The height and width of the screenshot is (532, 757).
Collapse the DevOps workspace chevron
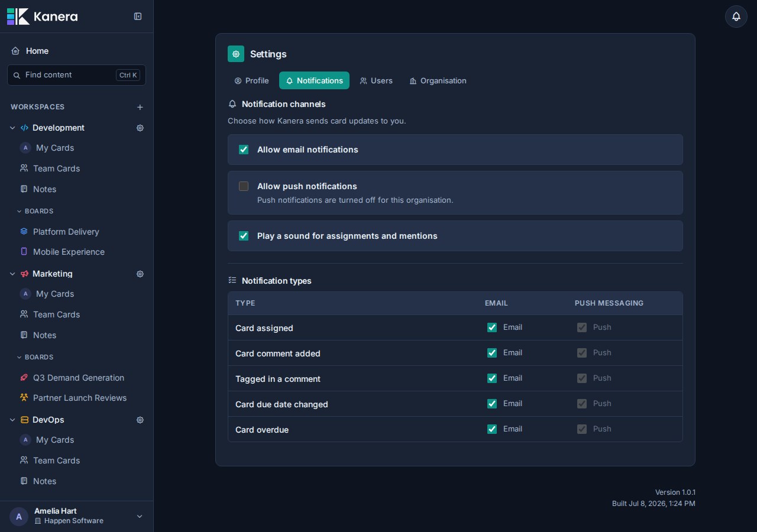pyautogui.click(x=12, y=420)
